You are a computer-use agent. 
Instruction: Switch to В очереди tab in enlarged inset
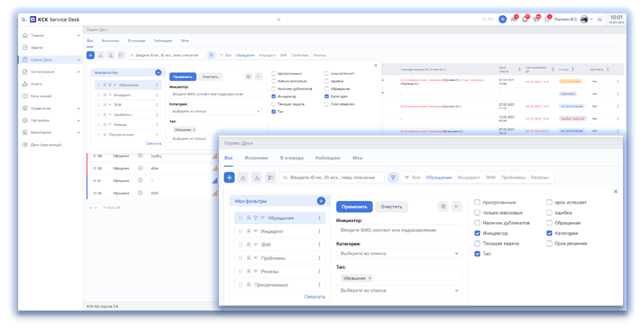point(292,158)
